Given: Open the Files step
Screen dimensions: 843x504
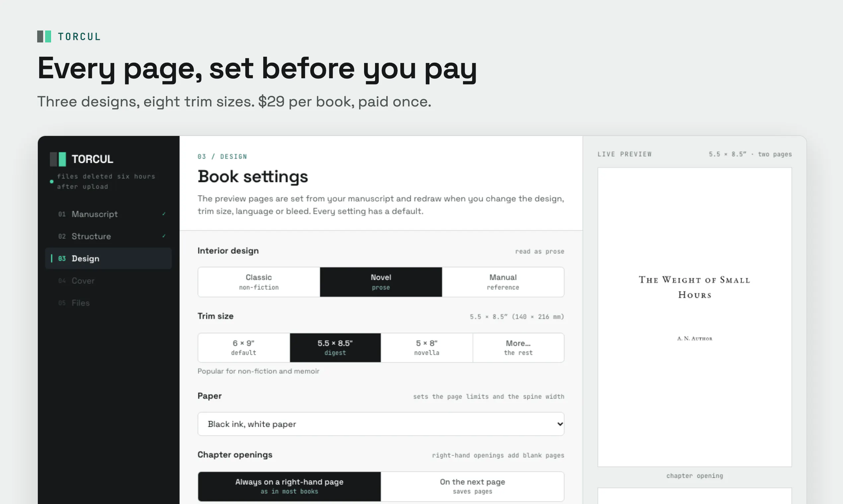Looking at the screenshot, I should click(109, 303).
